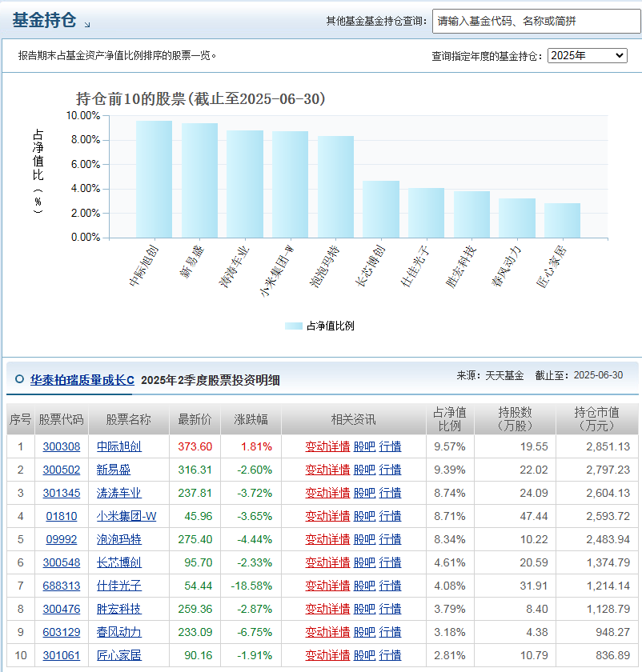Screen dimensions: 642x672
Task: Open stock name 新易盛 link
Action: [x=113, y=470]
